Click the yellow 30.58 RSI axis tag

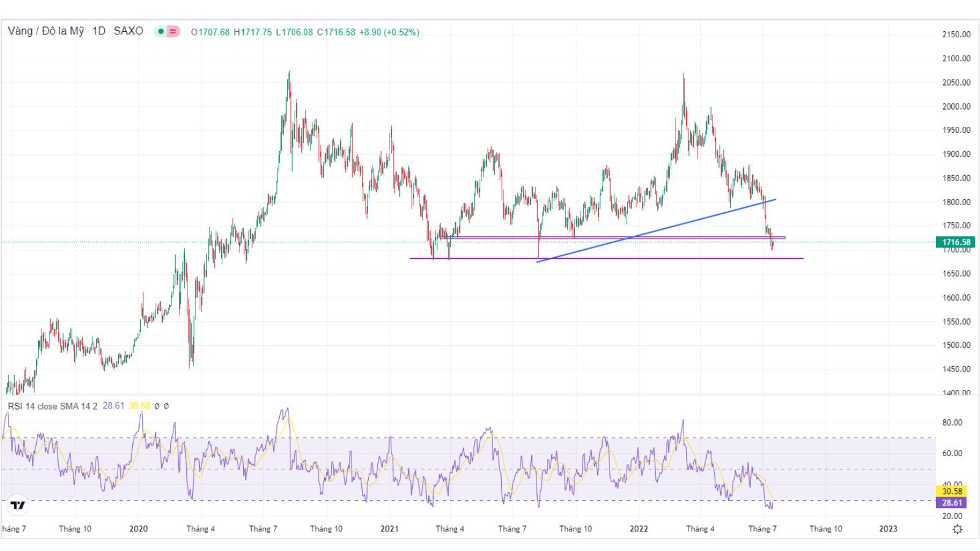pos(952,491)
